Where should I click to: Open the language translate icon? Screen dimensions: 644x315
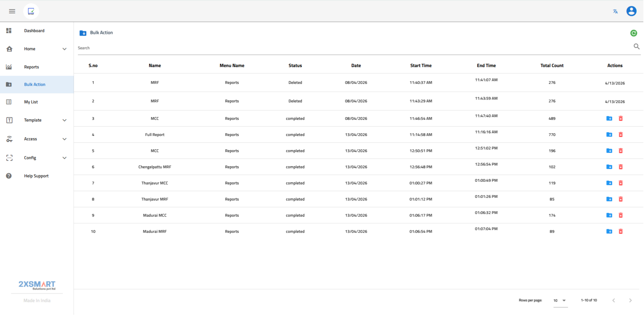615,11
